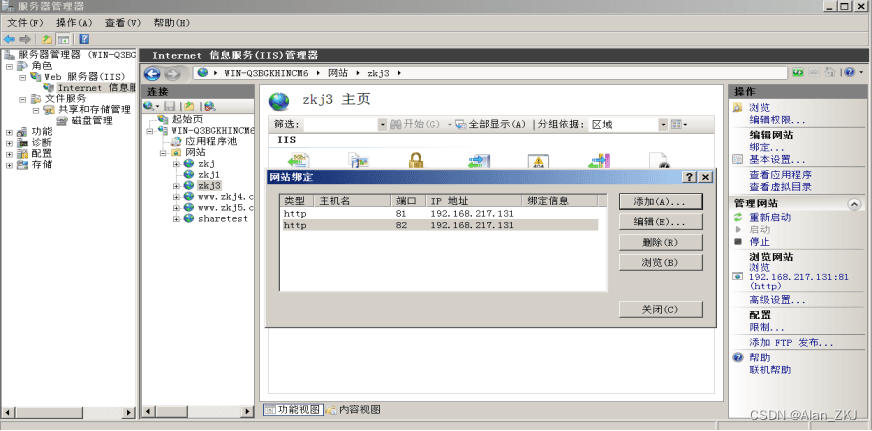Click the home icon beside address bar
Screen dimensions: 872x431
(x=829, y=73)
